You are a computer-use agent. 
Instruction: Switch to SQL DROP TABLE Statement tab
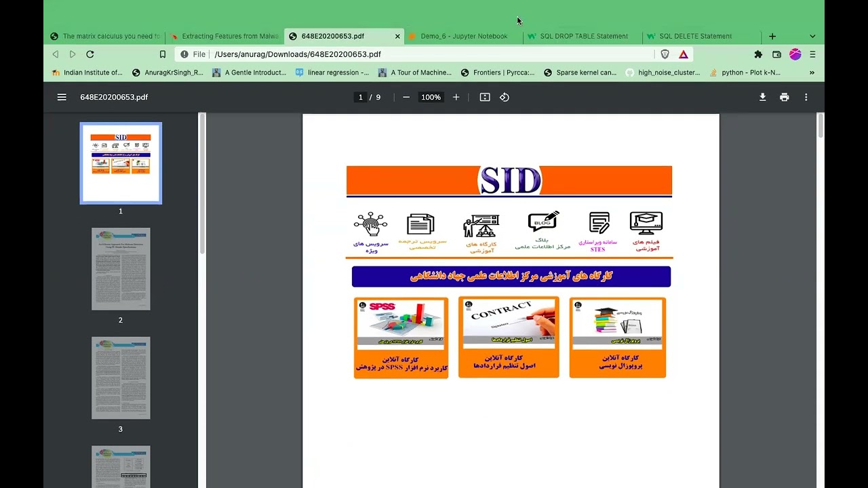click(583, 36)
